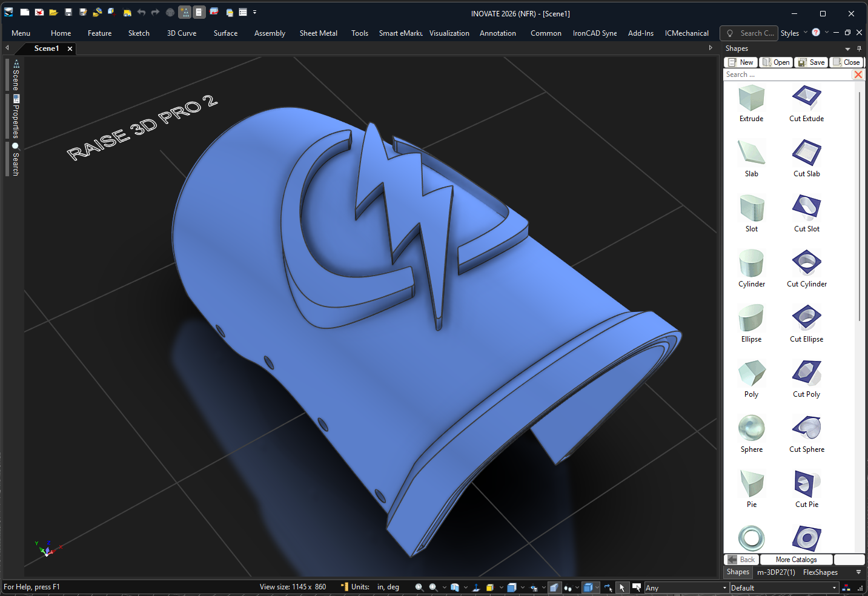The width and height of the screenshot is (868, 596).
Task: Open the Sheet Metal ribbon tab
Action: coord(319,33)
